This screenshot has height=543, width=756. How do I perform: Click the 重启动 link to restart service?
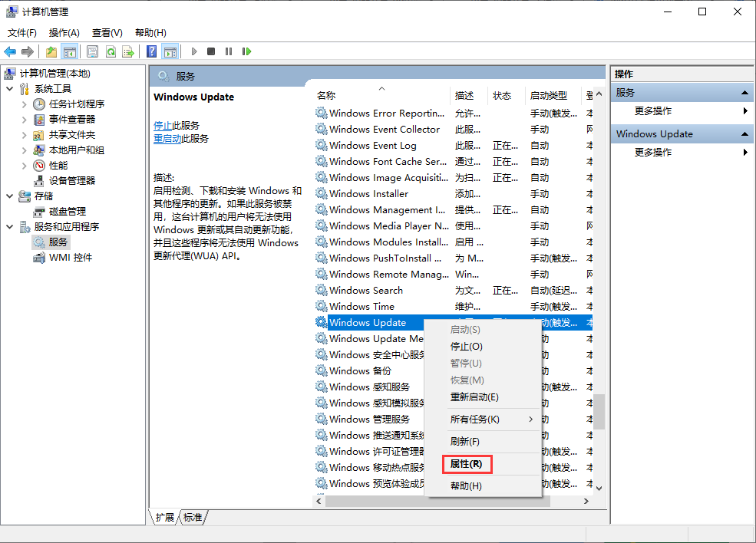[x=167, y=139]
